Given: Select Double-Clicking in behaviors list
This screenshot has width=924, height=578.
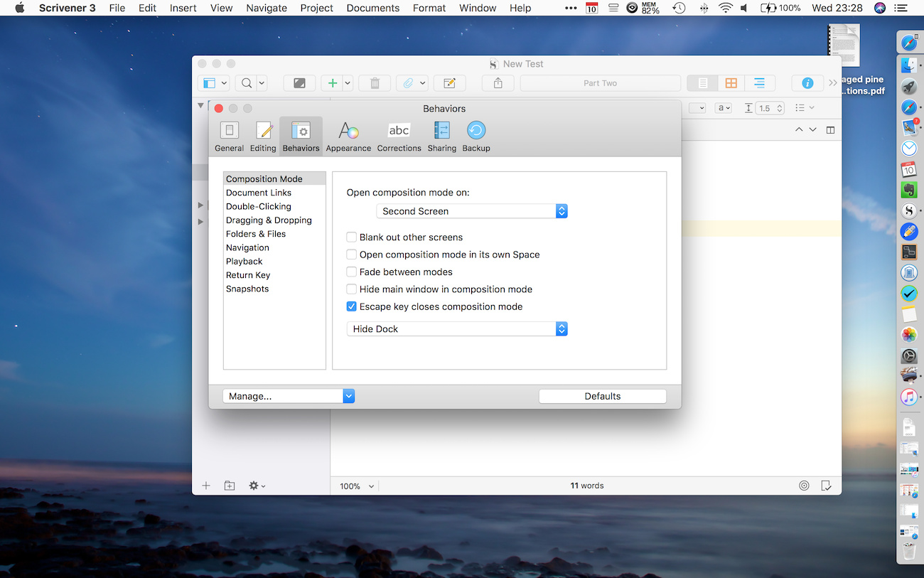Looking at the screenshot, I should point(274,206).
